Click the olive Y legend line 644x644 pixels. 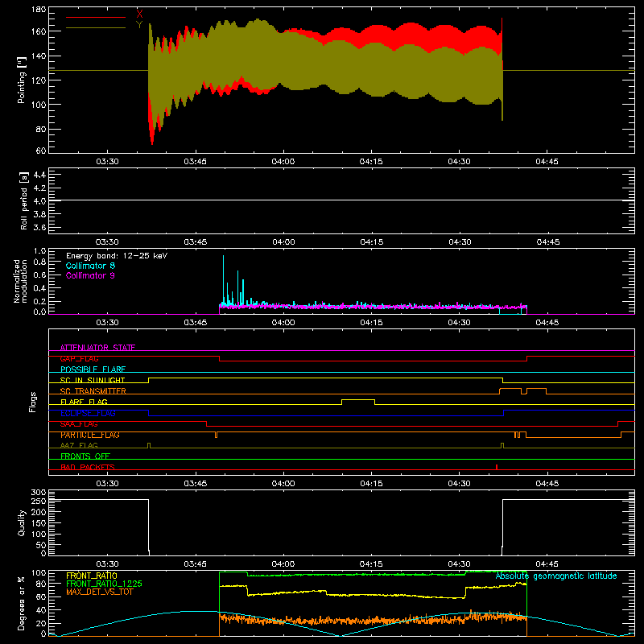coord(96,27)
